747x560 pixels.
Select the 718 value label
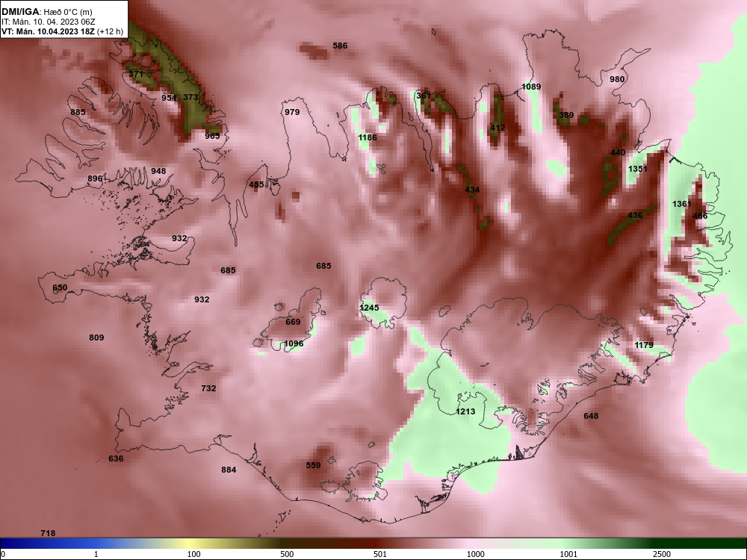tap(48, 533)
